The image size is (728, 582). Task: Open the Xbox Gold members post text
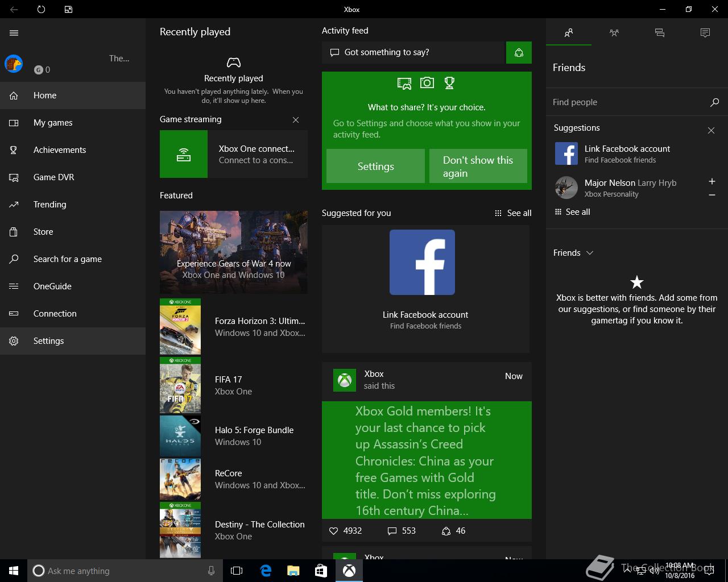427,460
